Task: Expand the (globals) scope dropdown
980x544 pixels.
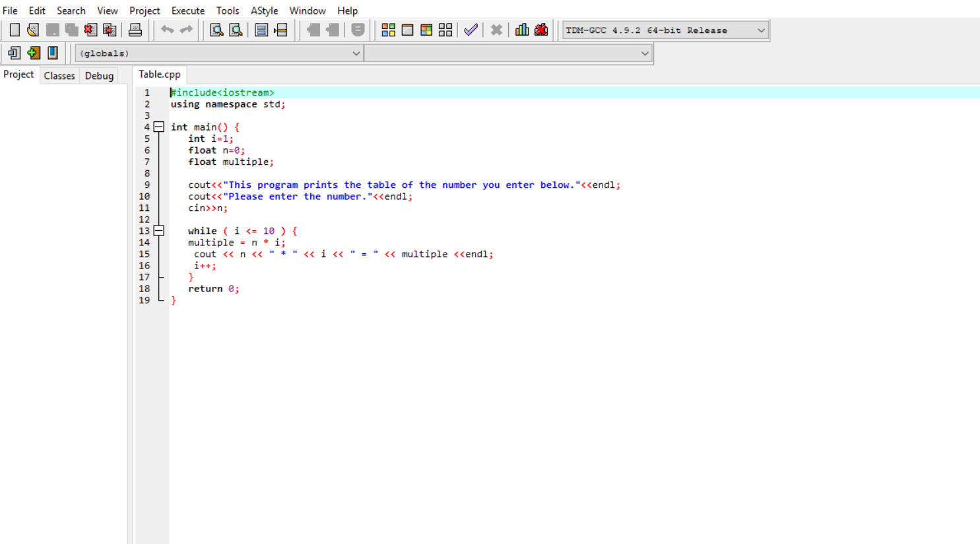Action: pos(356,53)
